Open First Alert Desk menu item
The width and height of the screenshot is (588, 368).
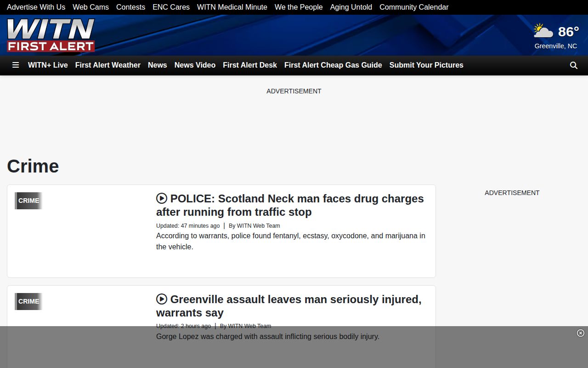(x=250, y=65)
